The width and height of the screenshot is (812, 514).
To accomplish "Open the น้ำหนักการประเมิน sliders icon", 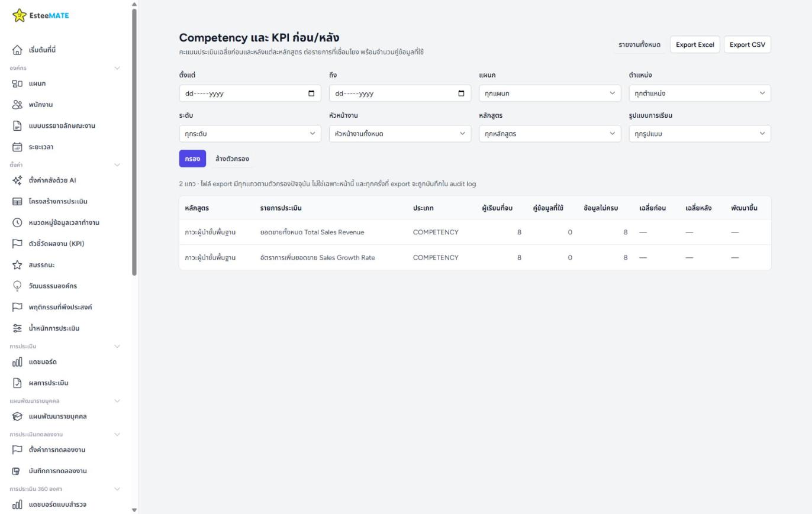I will point(17,328).
